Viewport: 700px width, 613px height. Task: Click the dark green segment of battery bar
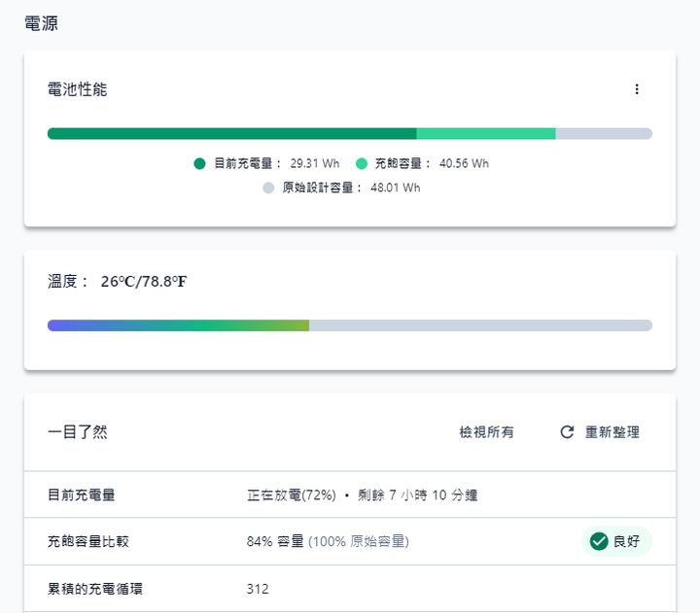click(232, 133)
